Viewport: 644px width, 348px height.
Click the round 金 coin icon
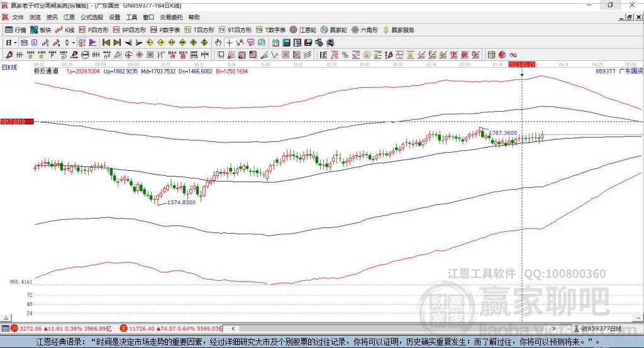[366, 55]
